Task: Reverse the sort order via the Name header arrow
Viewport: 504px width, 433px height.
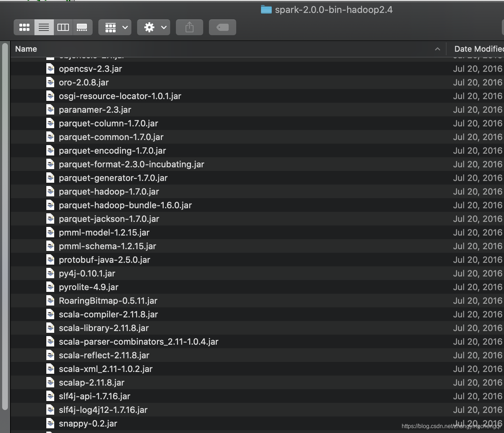Action: tap(437, 49)
